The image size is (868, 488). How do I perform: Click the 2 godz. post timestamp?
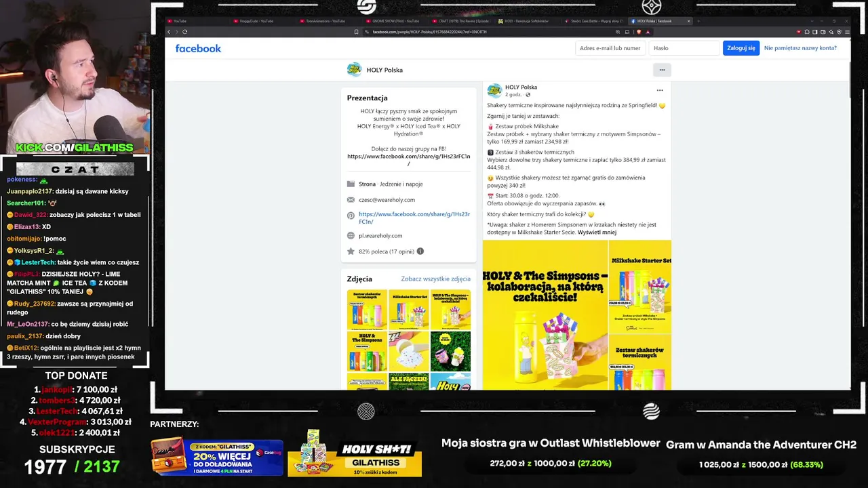(x=513, y=95)
